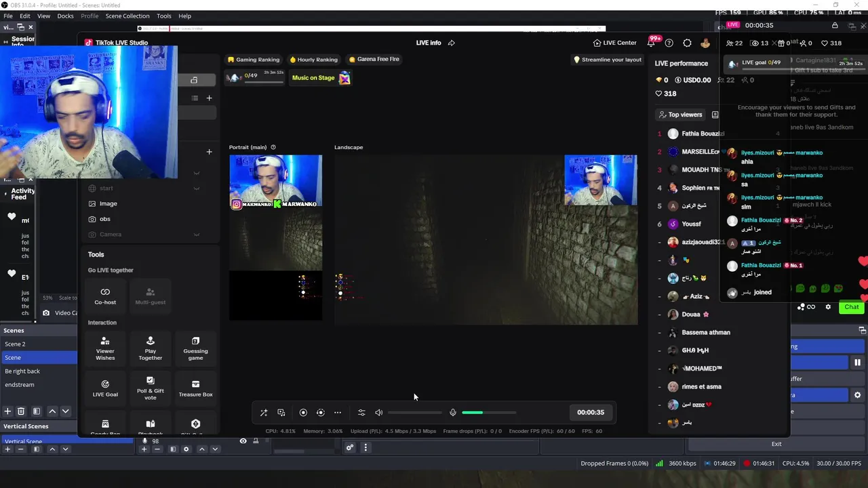This screenshot has width=868, height=488.
Task: Add a scene with plus next to list icon
Action: 209,98
